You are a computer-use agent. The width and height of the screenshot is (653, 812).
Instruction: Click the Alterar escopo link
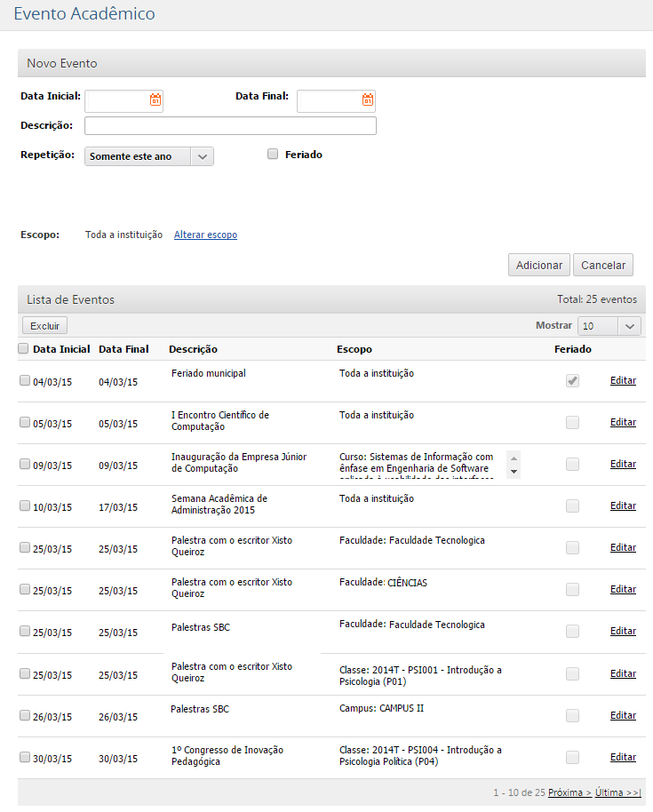tap(205, 235)
